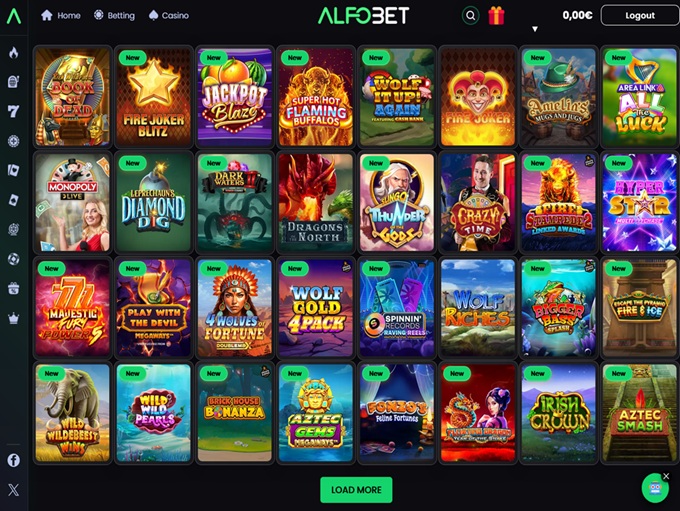
Task: Open the Facebook icon in sidebar
Action: tap(14, 460)
